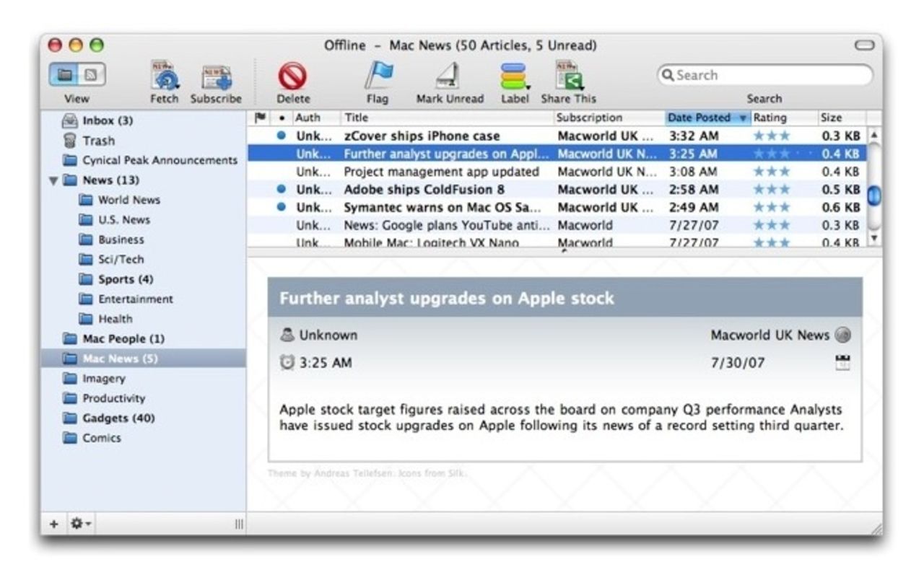Click the Mark Unread icon
This screenshot has height=580, width=924.
coord(449,76)
